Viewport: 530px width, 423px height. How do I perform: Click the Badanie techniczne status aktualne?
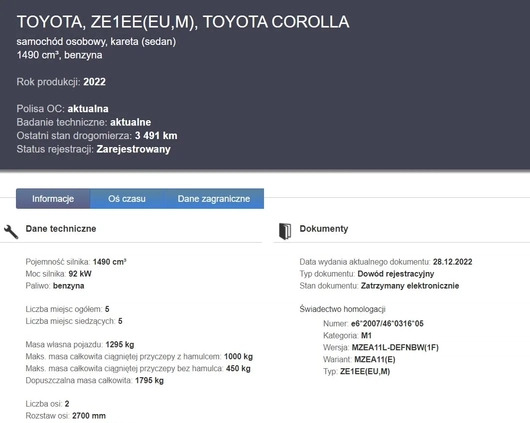(130, 122)
